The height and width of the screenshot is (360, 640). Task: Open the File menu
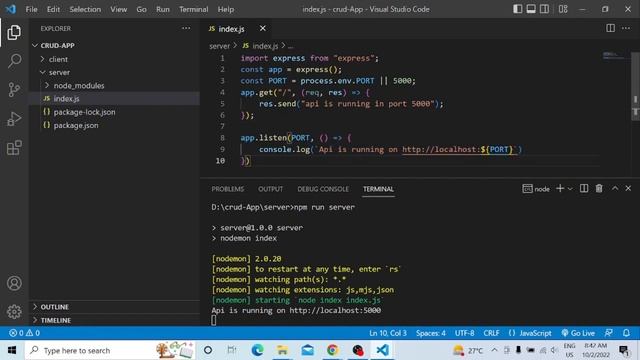click(31, 9)
